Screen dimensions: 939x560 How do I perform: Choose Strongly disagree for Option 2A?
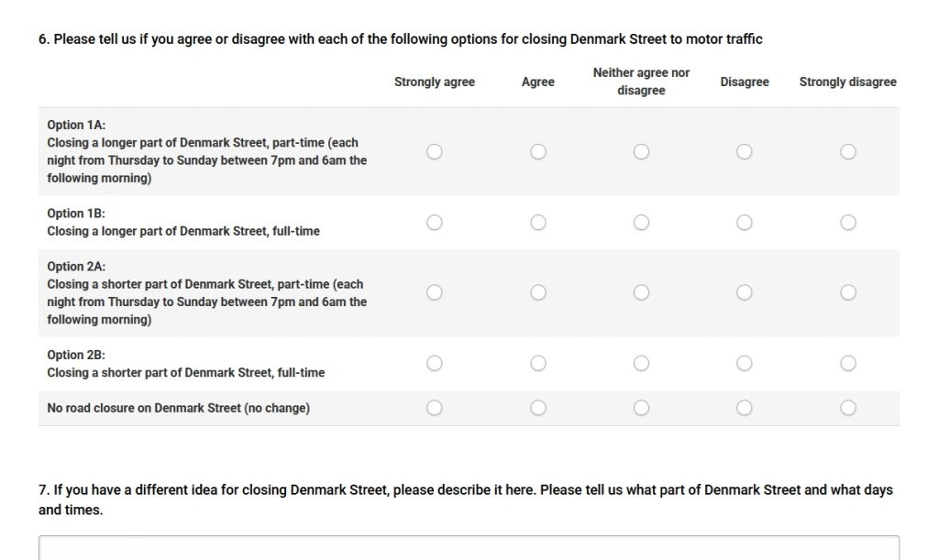tap(848, 292)
